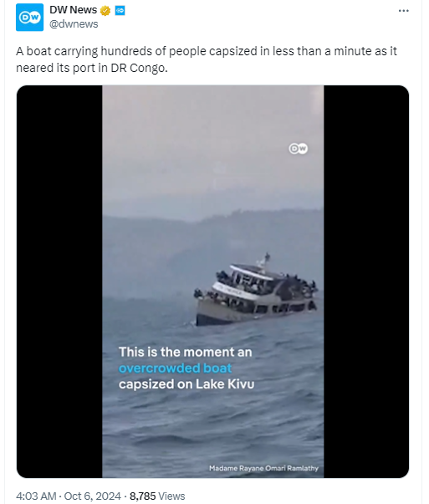Play the video by clicking the capsizing boat
The width and height of the screenshot is (429, 504).
[256, 291]
